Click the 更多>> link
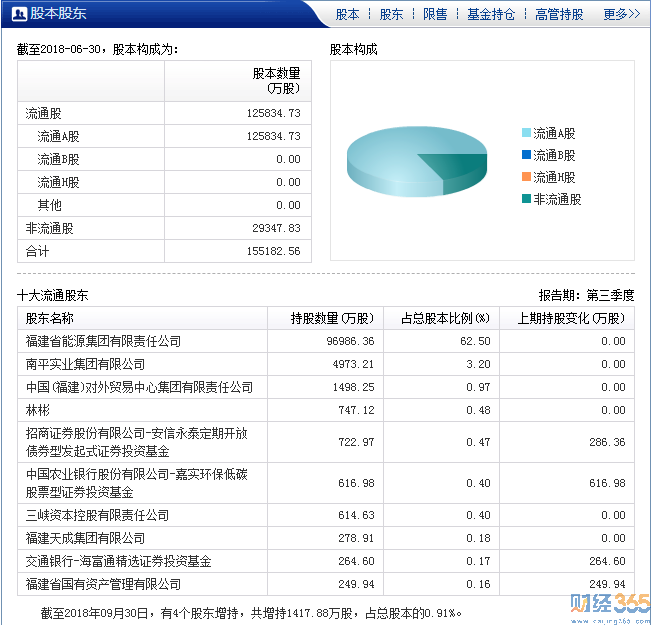Screen dimensions: 651x625 [x=622, y=15]
